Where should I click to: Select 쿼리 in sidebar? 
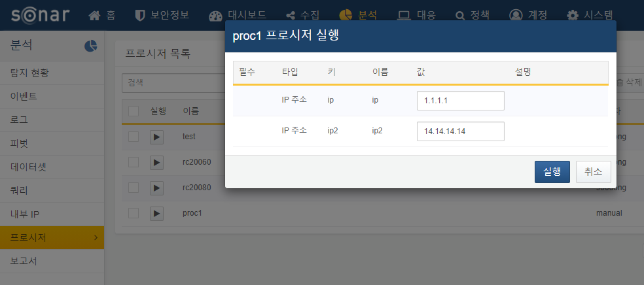tap(52, 191)
